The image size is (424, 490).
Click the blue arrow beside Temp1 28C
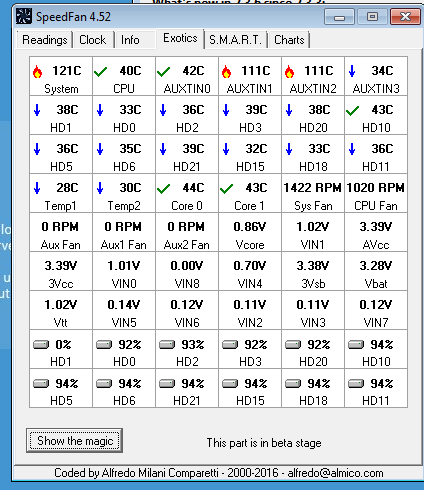pos(37,188)
